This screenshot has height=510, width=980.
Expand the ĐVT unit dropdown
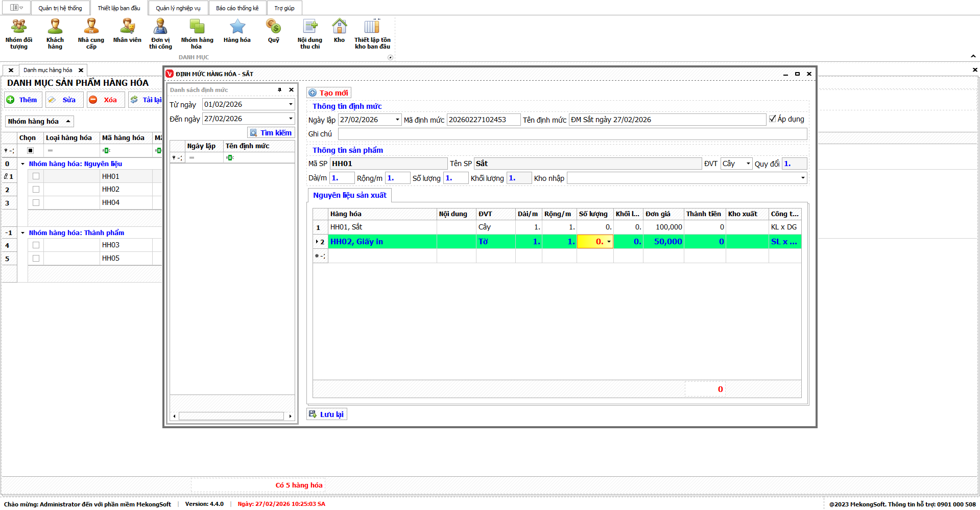point(748,164)
